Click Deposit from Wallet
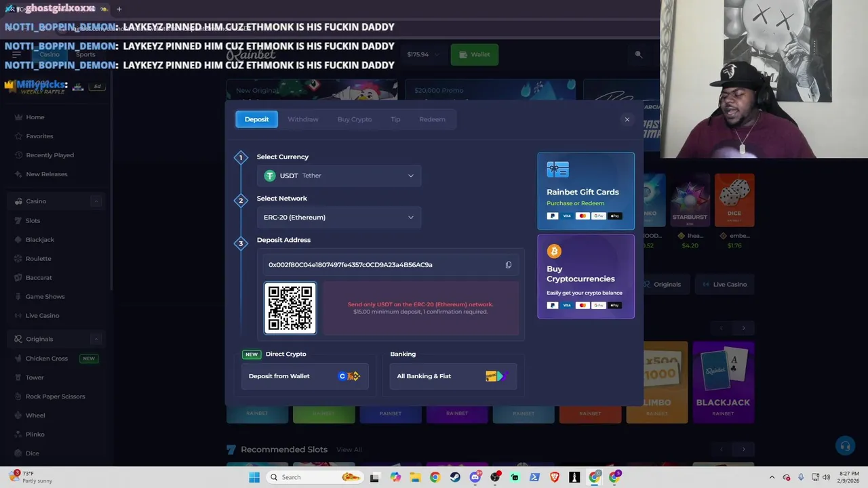 (x=305, y=376)
